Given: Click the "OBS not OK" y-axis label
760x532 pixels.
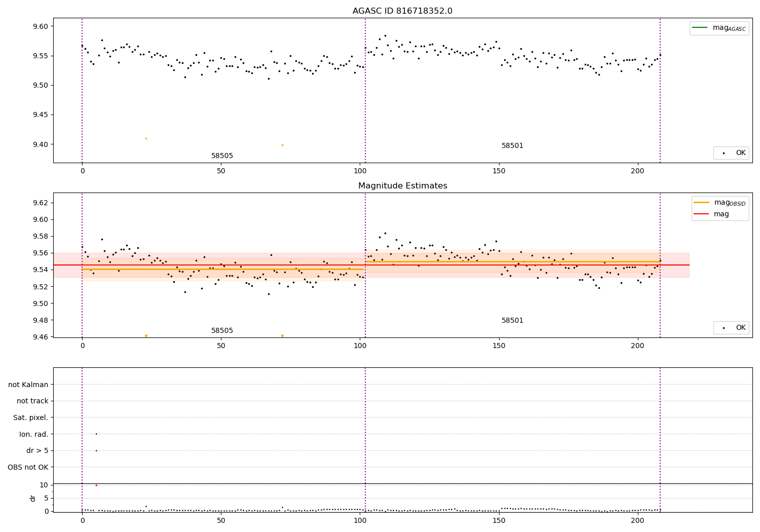Looking at the screenshot, I should (x=28, y=467).
